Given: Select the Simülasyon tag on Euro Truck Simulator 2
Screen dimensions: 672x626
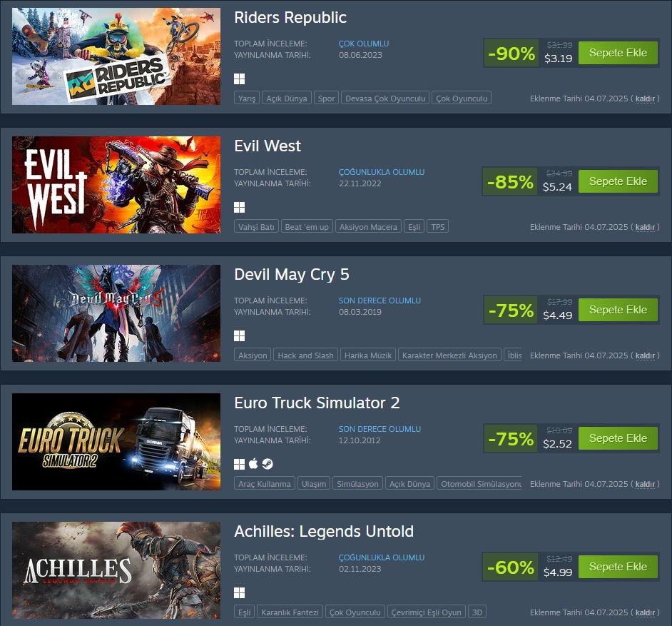Looking at the screenshot, I should (357, 484).
